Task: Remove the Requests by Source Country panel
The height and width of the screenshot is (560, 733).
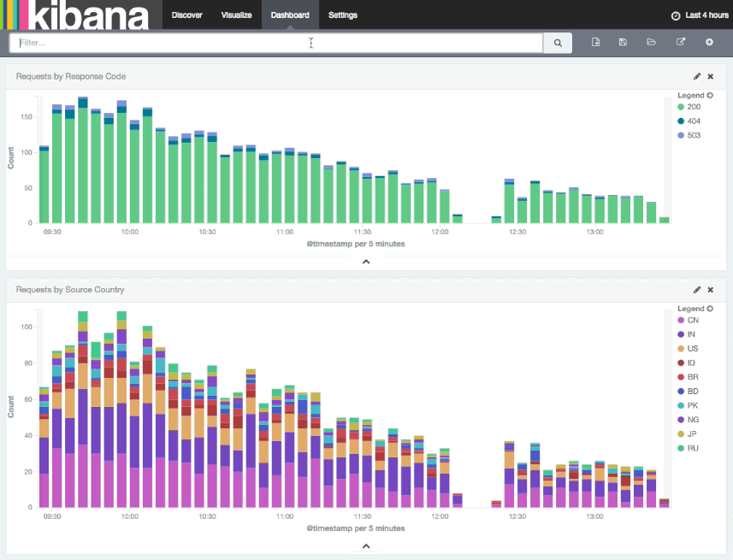Action: [x=711, y=291]
